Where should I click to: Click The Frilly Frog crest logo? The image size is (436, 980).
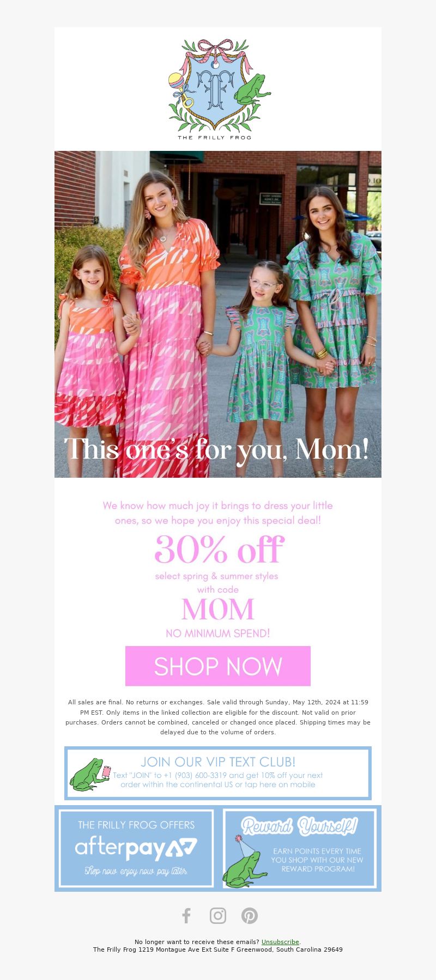[218, 89]
